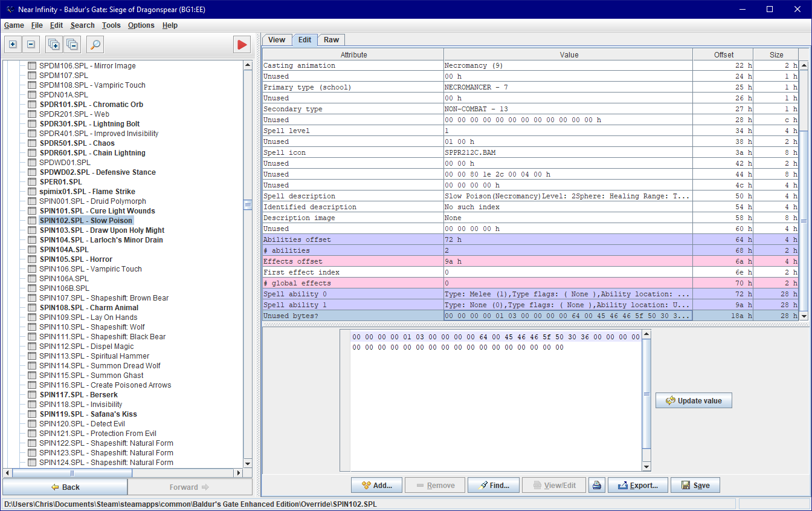Screen dimensions: 812x511
Task: Open the Help menu
Action: (x=170, y=25)
